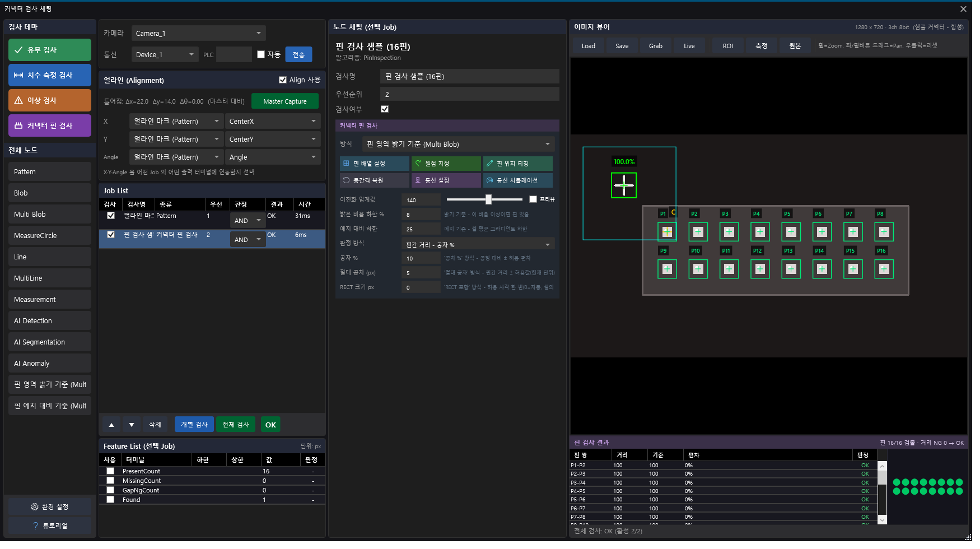Screen dimensions: 980x549
Task: Open the 튜토리얼 question mark help
Action: coord(36,526)
